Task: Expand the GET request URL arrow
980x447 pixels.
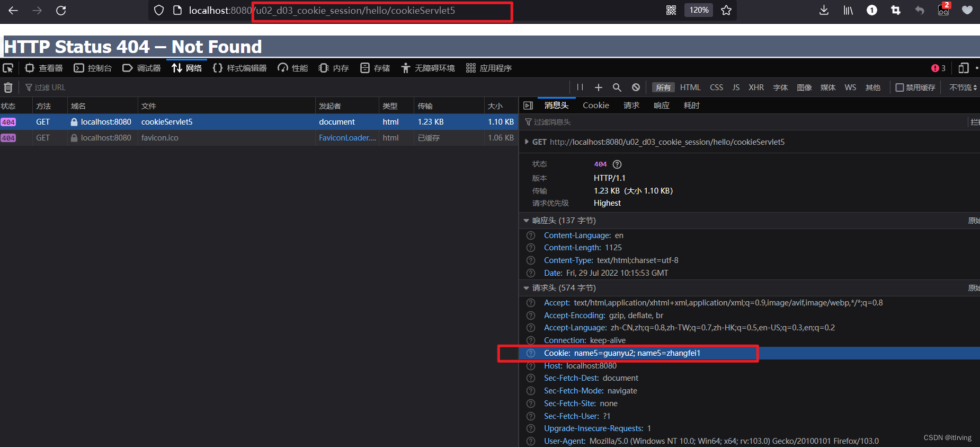Action: (527, 142)
